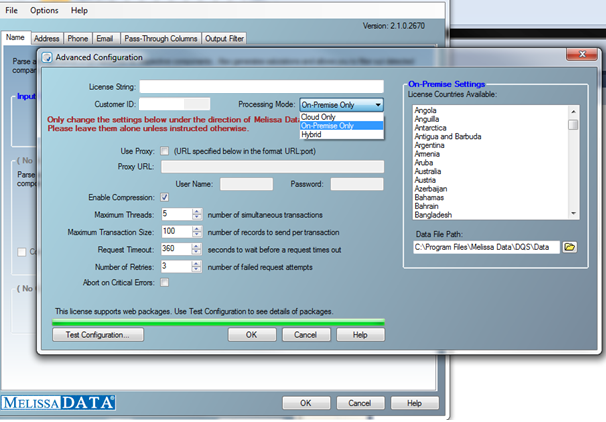
Task: Select On-Premise Only in the dropdown list
Action: tap(342, 126)
